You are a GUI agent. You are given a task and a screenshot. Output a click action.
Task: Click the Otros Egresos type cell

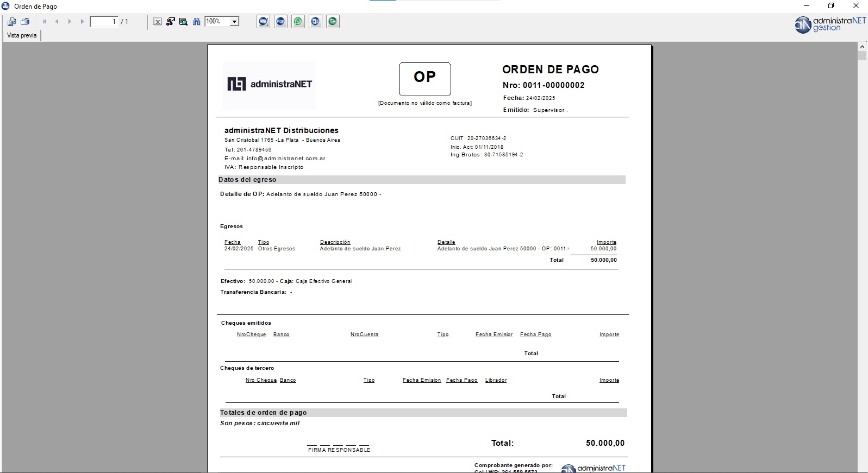tap(277, 249)
